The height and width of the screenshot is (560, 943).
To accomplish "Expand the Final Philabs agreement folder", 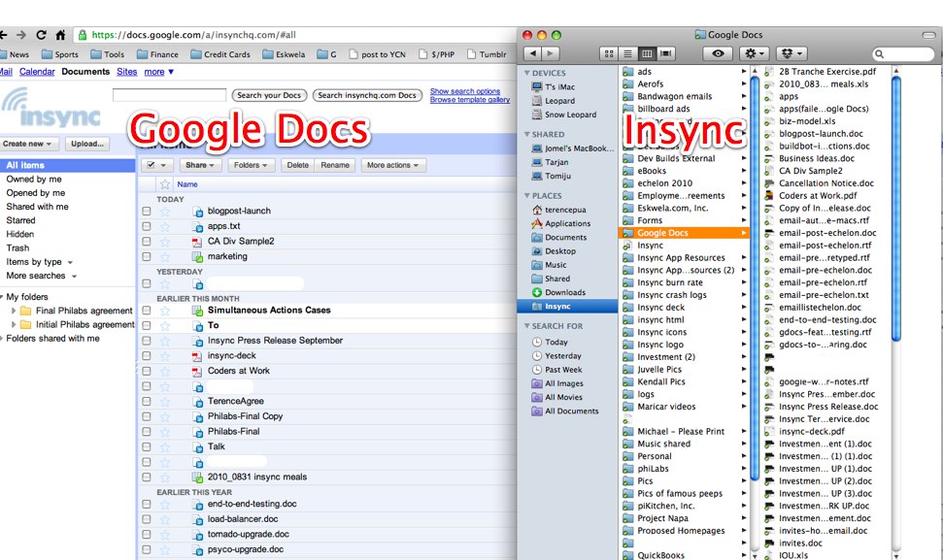I will [14, 311].
